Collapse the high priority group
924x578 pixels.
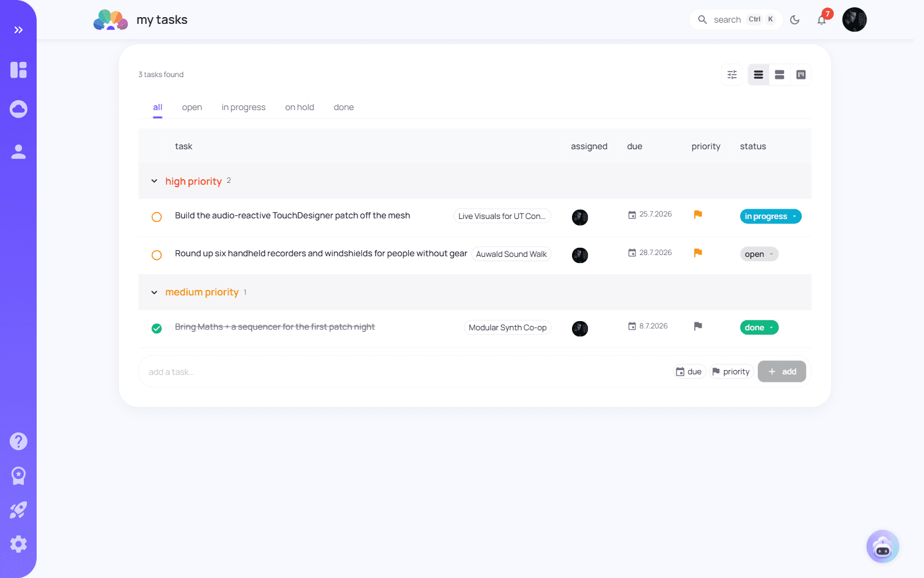tap(154, 181)
